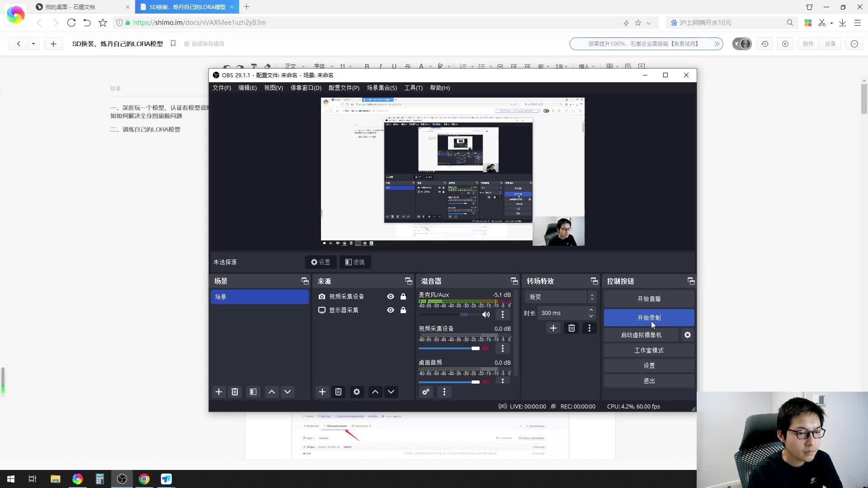Undock the 混音器 panel
Image resolution: width=868 pixels, height=488 pixels.
[x=514, y=281]
